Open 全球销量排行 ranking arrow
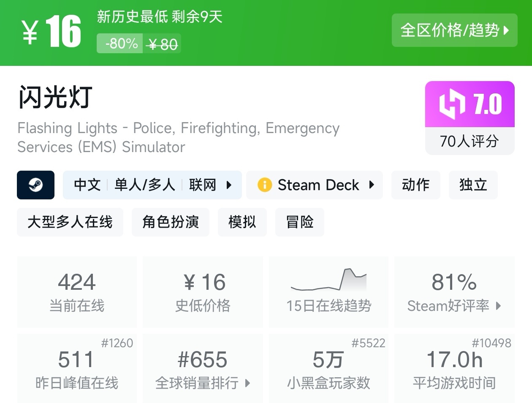532x403 pixels. pos(247,383)
